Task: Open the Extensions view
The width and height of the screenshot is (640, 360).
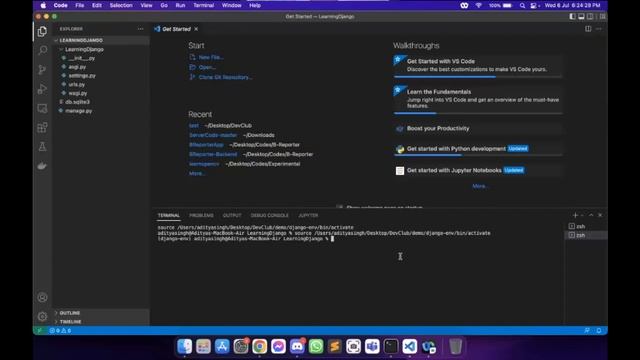Action: pyautogui.click(x=42, y=127)
